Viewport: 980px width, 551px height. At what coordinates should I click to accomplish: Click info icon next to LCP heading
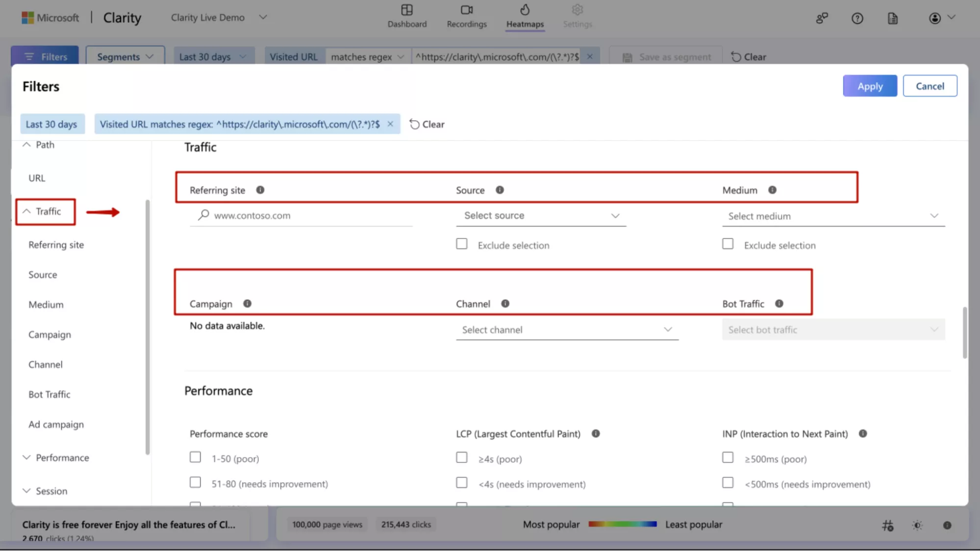point(596,433)
